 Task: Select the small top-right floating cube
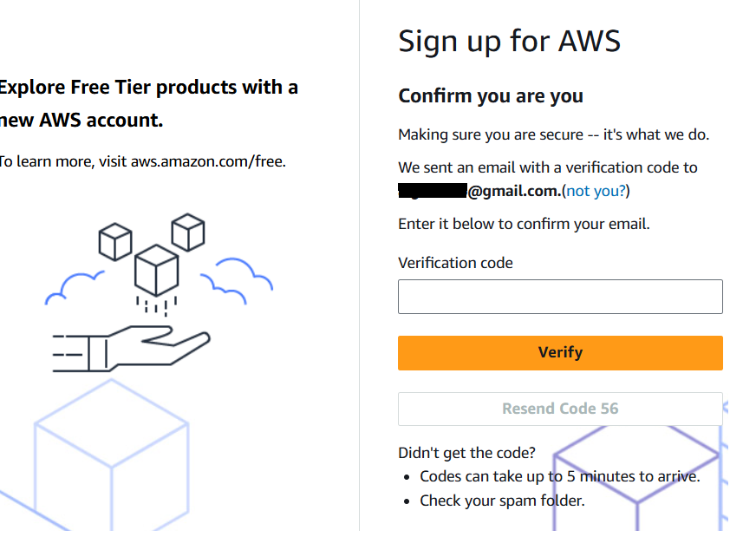click(187, 232)
